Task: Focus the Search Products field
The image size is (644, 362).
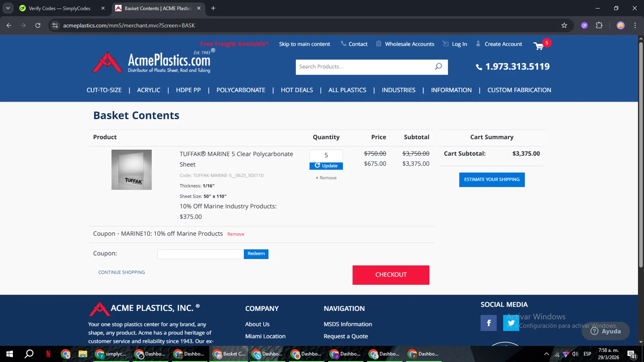Action: (364, 67)
